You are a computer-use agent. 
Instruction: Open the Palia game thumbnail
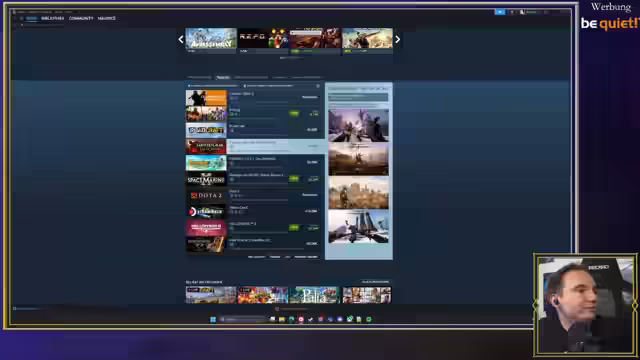[315, 295]
